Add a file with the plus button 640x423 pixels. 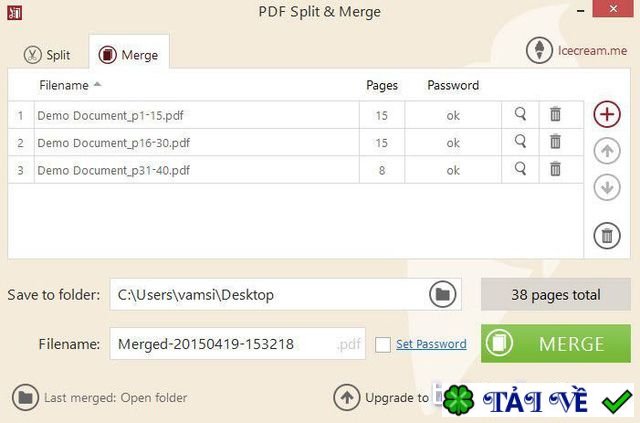pyautogui.click(x=607, y=114)
